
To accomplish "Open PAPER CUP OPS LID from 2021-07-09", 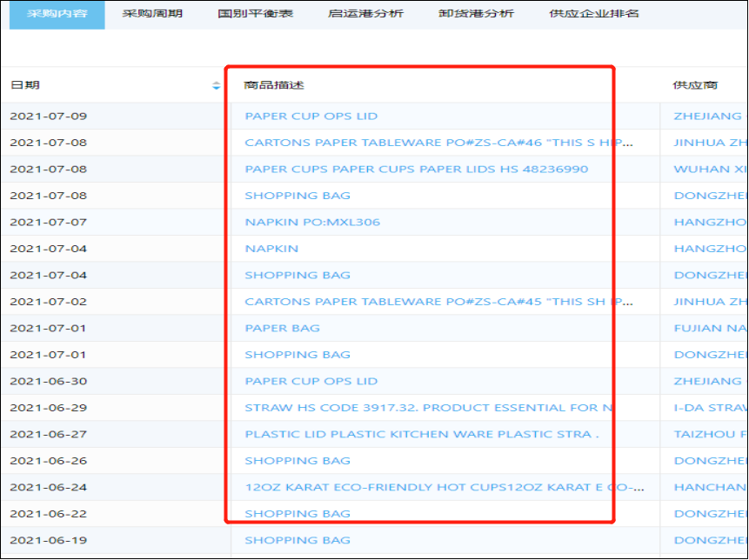I will point(311,117).
